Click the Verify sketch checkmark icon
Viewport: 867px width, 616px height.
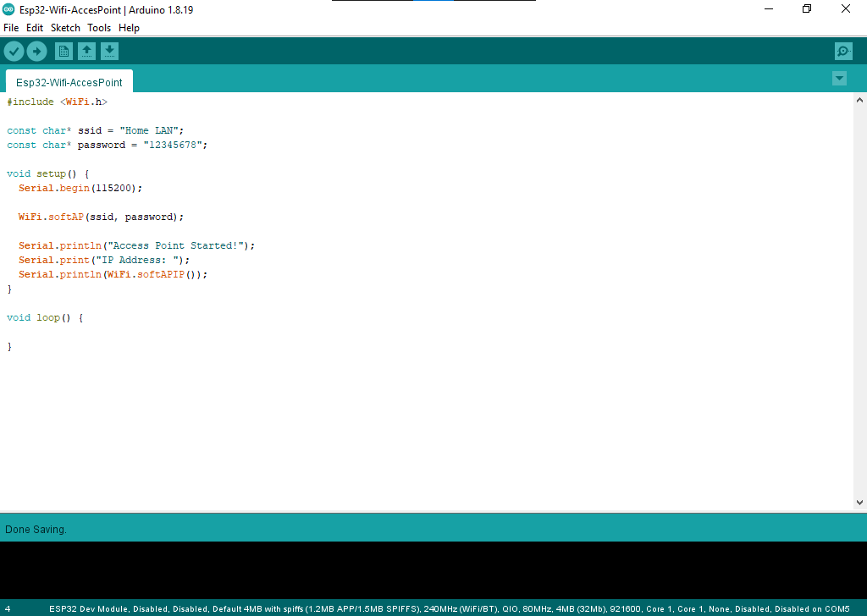click(14, 52)
